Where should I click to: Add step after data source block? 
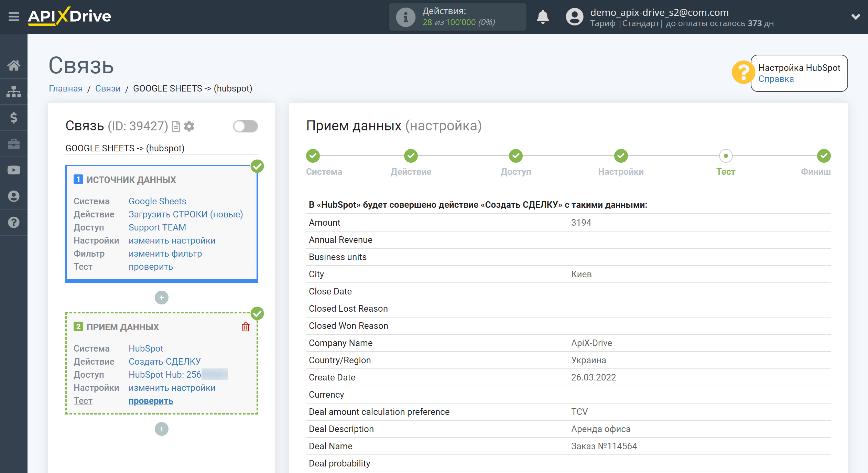coord(162,298)
